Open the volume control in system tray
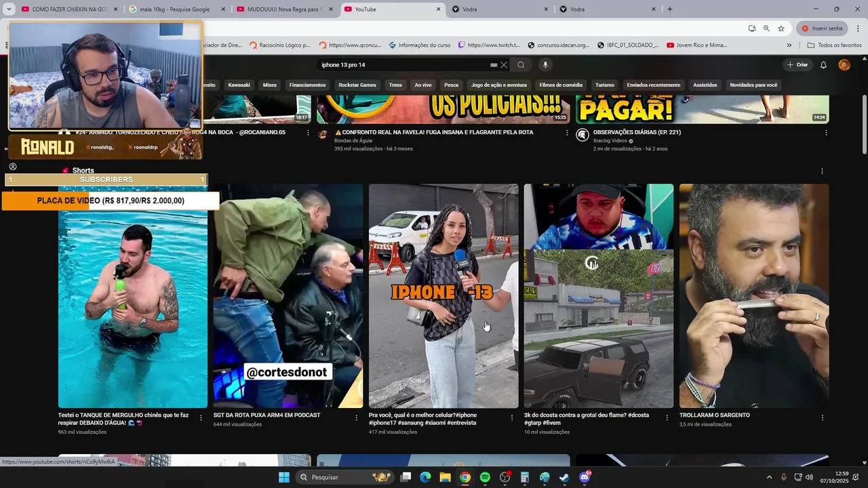The image size is (868, 488). (x=809, y=477)
